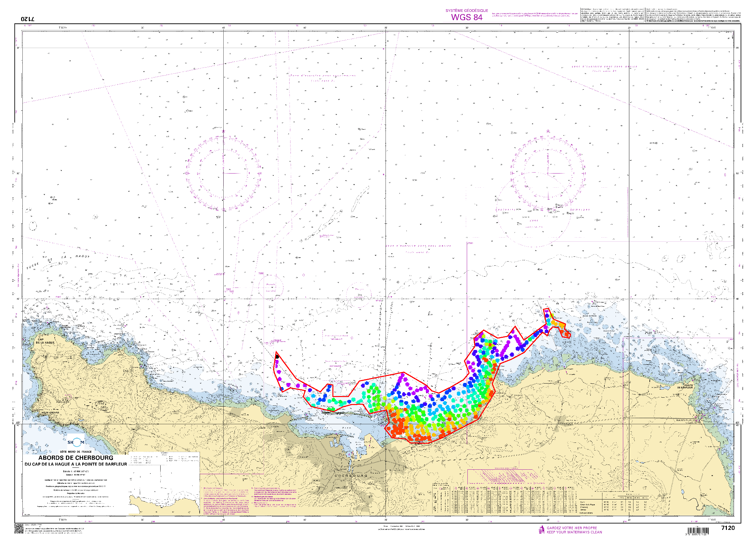Click the 'CAP DE LA HAGUE' place label
The width and height of the screenshot is (756, 543).
tap(45, 341)
